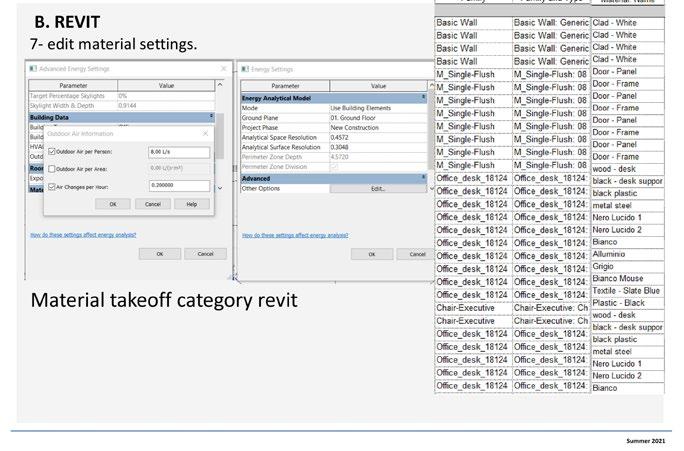Select the 'Plastic - Black' material cell
This screenshot has height=451, width=684.
pyautogui.click(x=627, y=303)
